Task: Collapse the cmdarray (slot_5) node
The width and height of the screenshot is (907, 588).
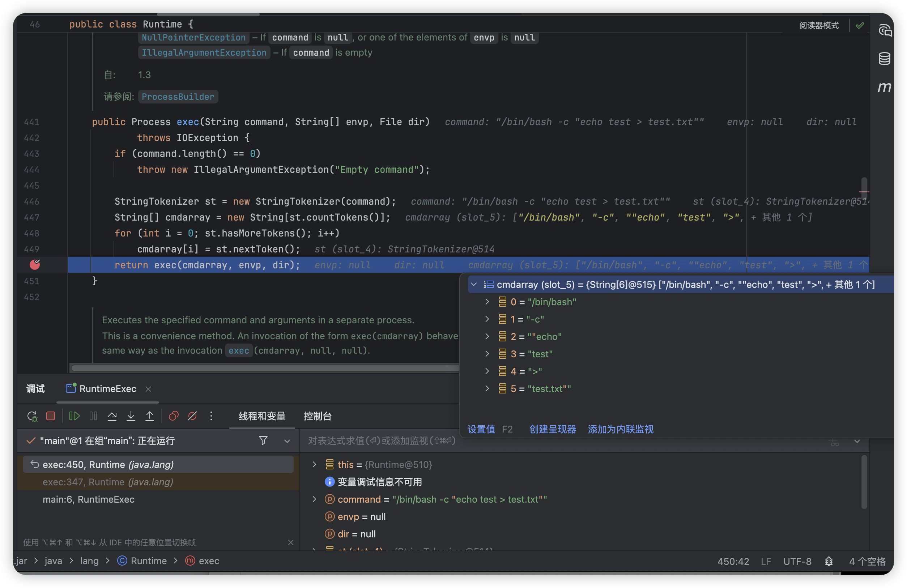Action: pos(474,284)
